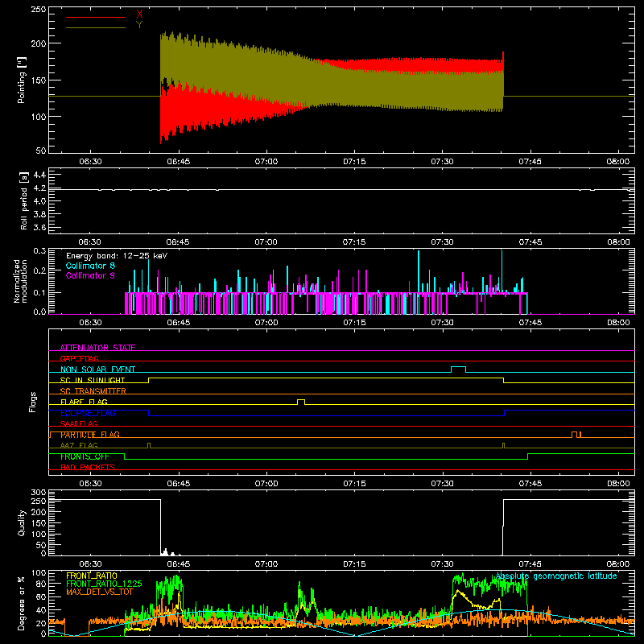The height and width of the screenshot is (644, 644).
Task: Click the 3.6 tick on Roll period axis
Action: click(x=39, y=228)
